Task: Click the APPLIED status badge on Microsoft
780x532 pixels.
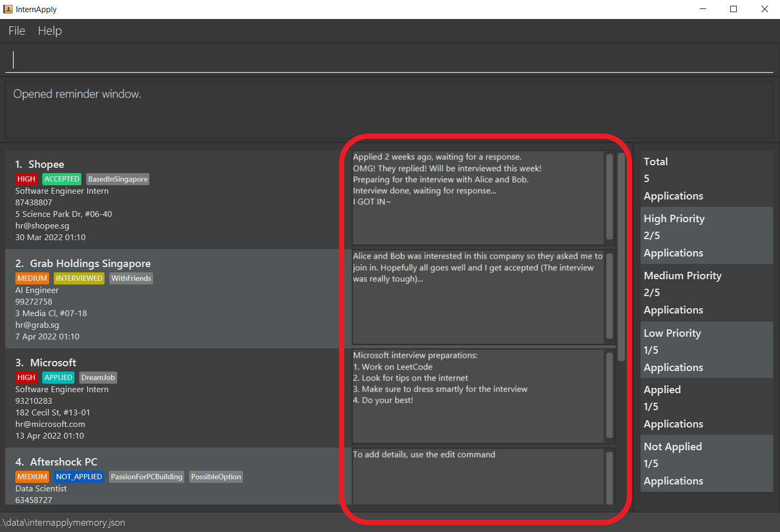Action: pos(58,377)
